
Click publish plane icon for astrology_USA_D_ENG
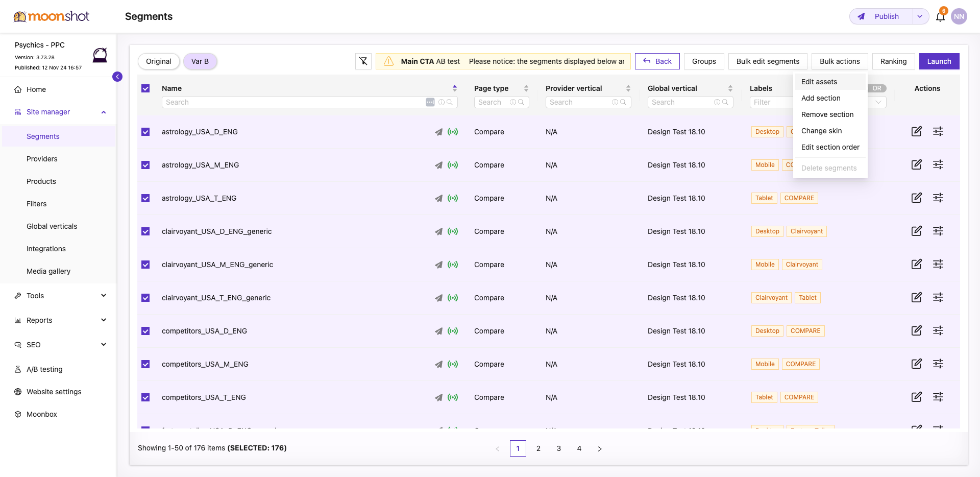tap(438, 132)
